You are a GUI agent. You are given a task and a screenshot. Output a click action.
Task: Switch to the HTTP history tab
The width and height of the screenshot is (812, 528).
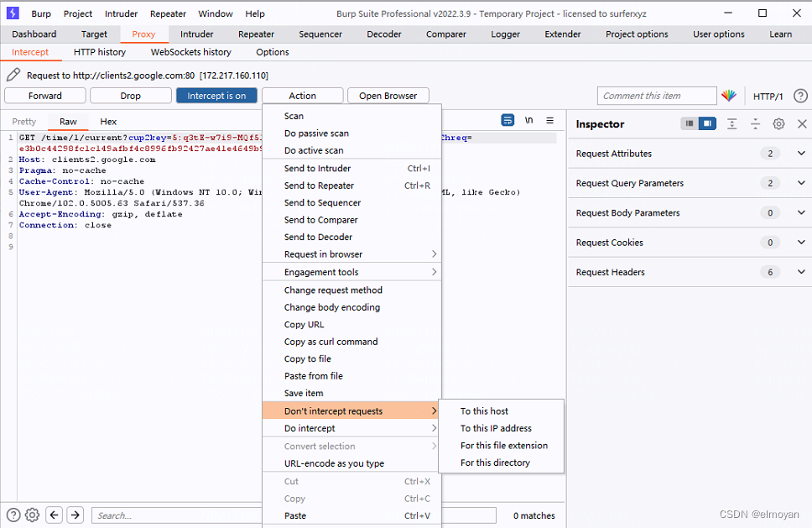99,51
